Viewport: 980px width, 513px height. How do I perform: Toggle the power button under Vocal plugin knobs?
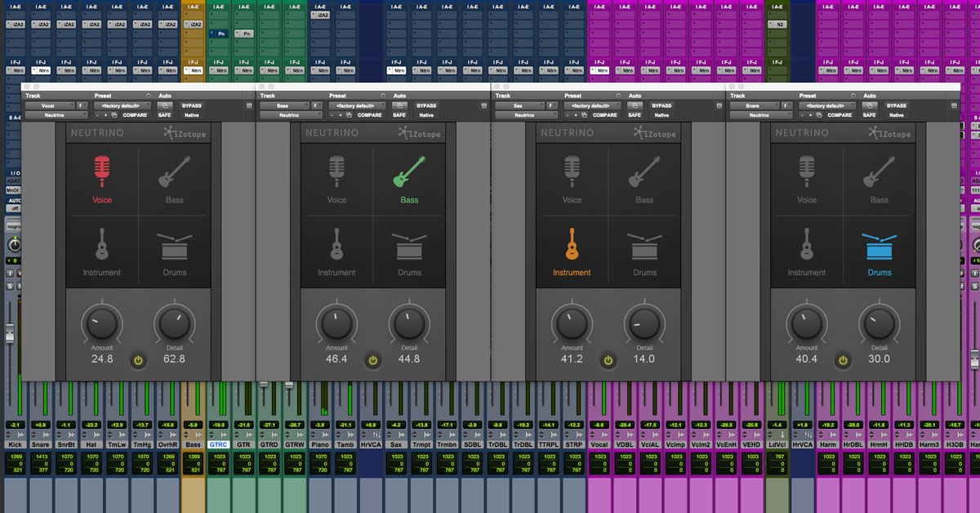138,360
